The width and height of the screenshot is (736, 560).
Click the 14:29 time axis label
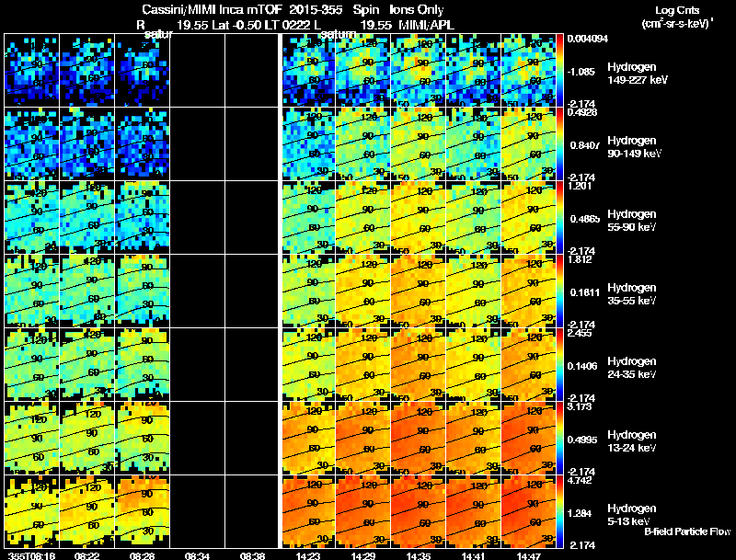tap(363, 555)
